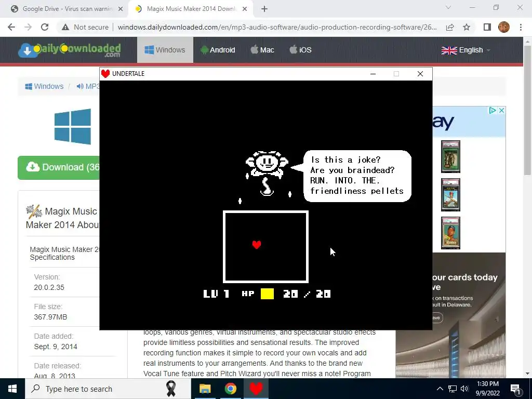Click Flowey's speech bubble text
The height and width of the screenshot is (399, 532).
[357, 176]
